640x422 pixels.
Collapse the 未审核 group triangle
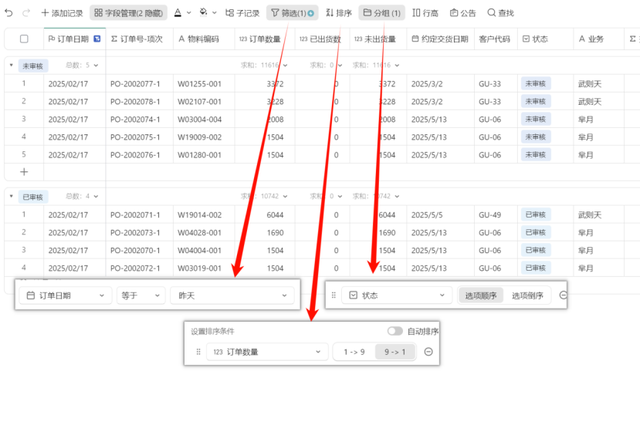pos(11,65)
